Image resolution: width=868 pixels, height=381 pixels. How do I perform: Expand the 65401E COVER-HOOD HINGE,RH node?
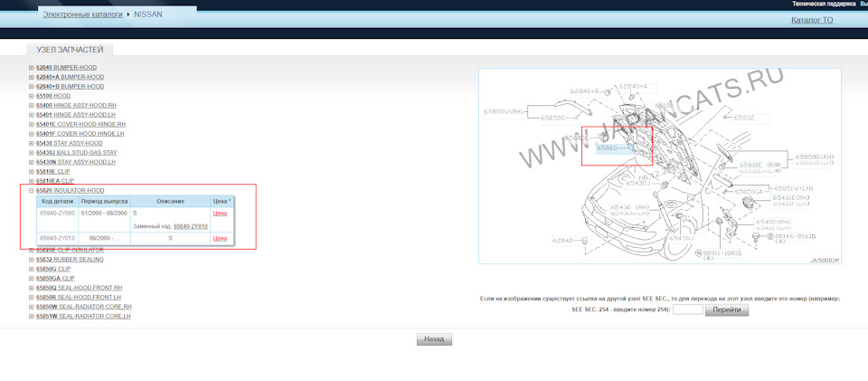[31, 124]
